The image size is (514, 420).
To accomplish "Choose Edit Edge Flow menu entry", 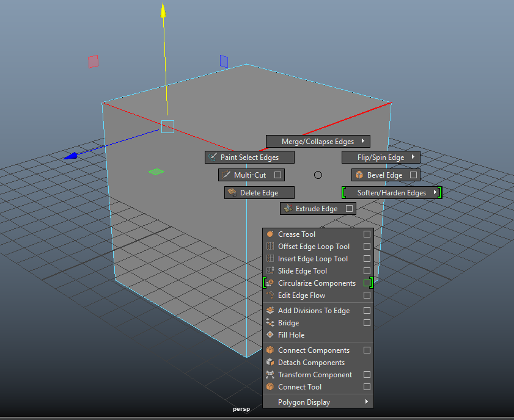I will pos(318,295).
